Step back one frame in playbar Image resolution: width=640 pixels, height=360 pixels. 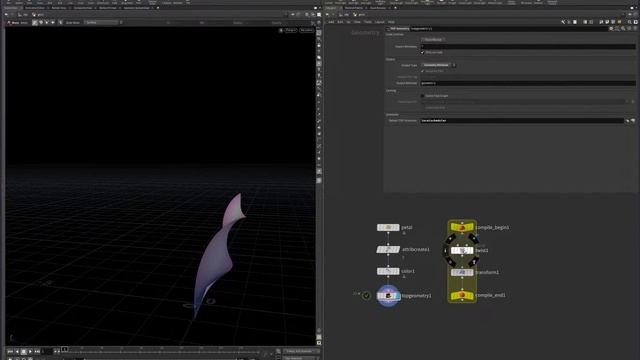click(x=17, y=351)
